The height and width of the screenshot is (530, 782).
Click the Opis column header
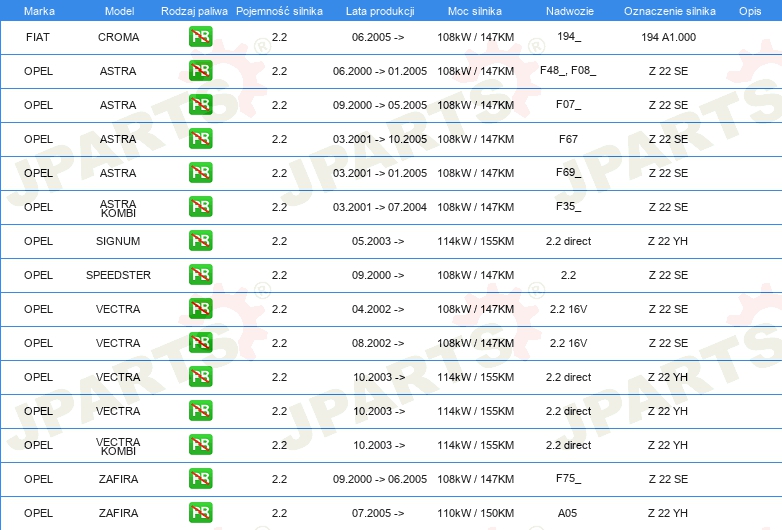click(750, 11)
